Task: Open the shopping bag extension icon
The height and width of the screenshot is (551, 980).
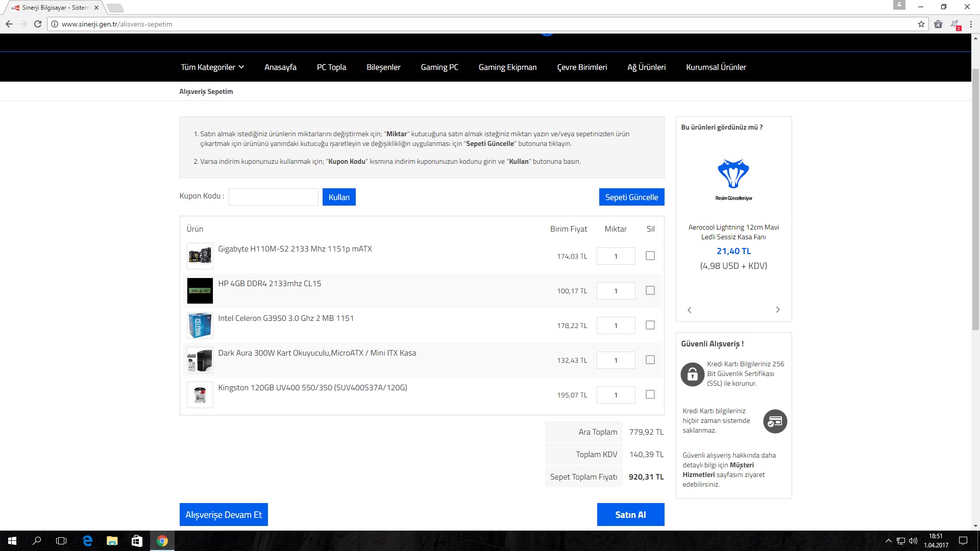Action: (938, 24)
